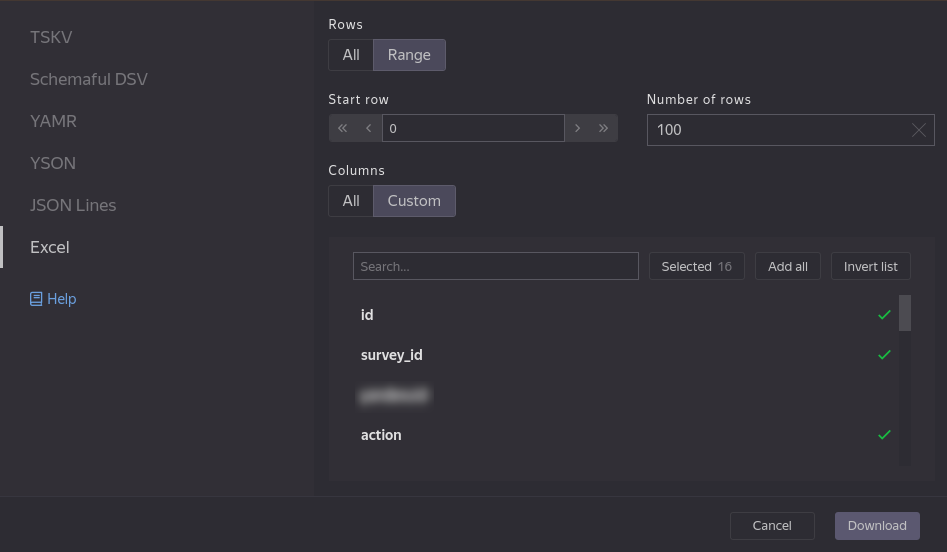Image resolution: width=947 pixels, height=552 pixels.
Task: Toggle checkmark for id column
Action: pyautogui.click(x=884, y=315)
